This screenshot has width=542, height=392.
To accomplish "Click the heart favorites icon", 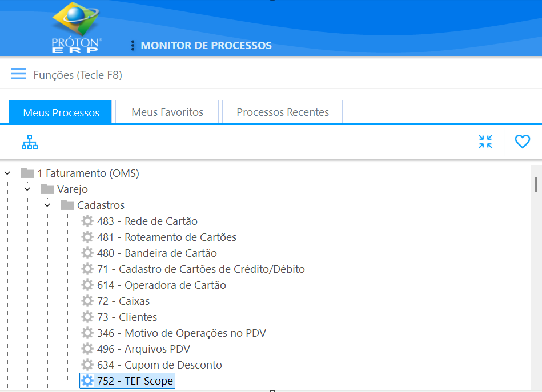I will coord(522,142).
